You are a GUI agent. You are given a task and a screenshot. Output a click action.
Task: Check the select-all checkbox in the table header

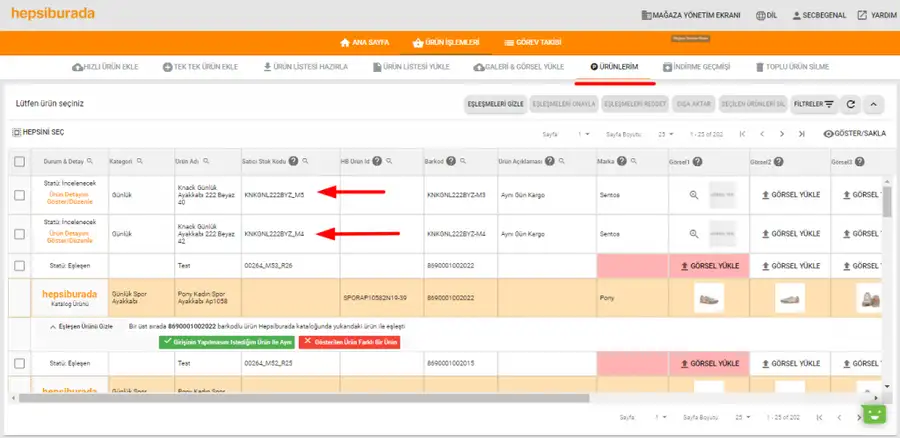(x=20, y=162)
